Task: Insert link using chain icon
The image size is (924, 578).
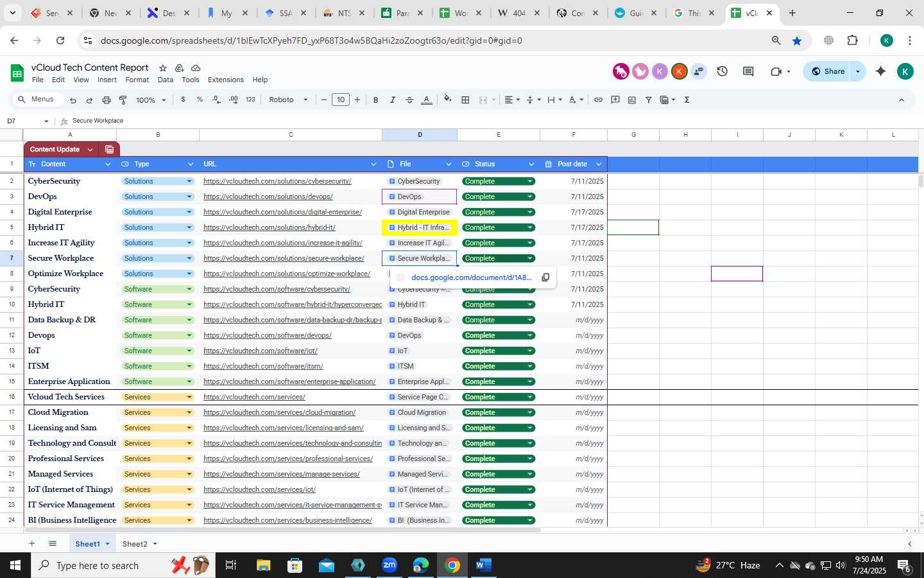Action: click(598, 100)
